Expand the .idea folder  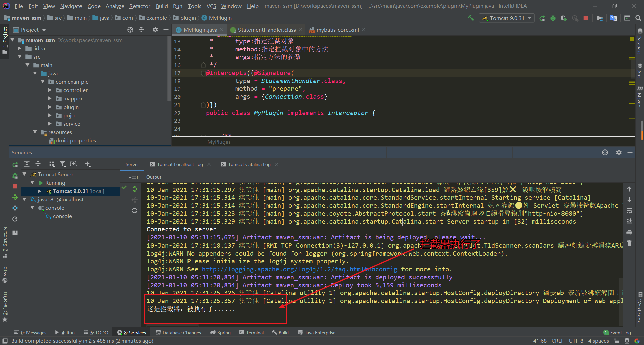click(x=19, y=48)
